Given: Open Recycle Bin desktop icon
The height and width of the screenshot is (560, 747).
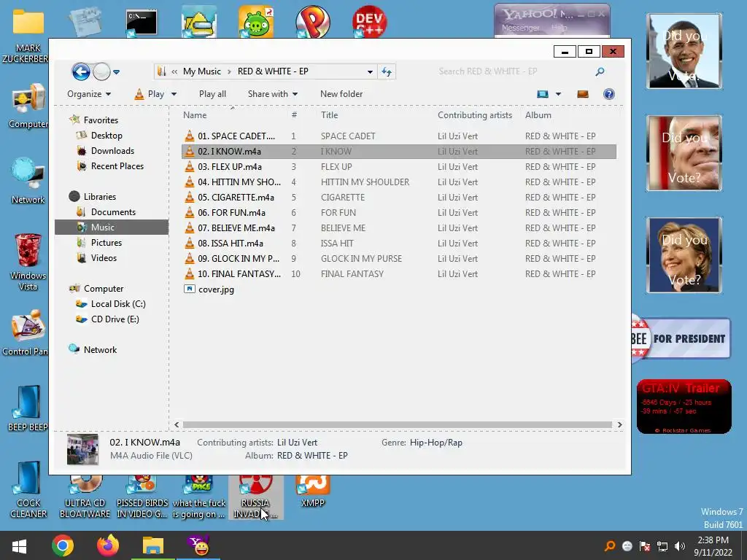Looking at the screenshot, I should coord(28,261).
